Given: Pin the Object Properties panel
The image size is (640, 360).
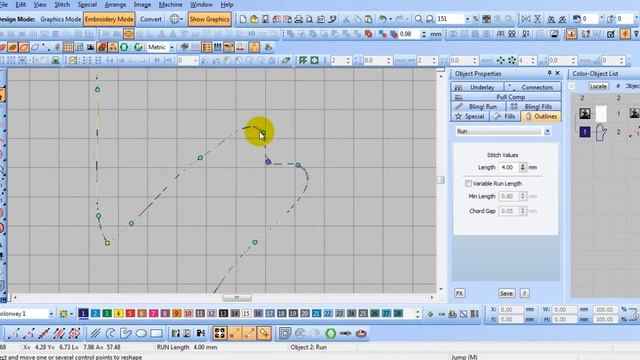Looking at the screenshot, I should (549, 73).
